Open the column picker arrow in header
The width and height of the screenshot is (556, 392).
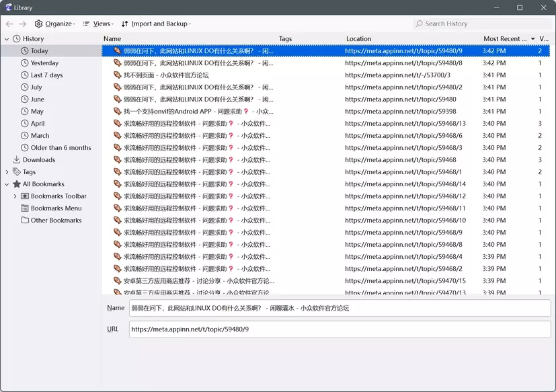point(533,39)
